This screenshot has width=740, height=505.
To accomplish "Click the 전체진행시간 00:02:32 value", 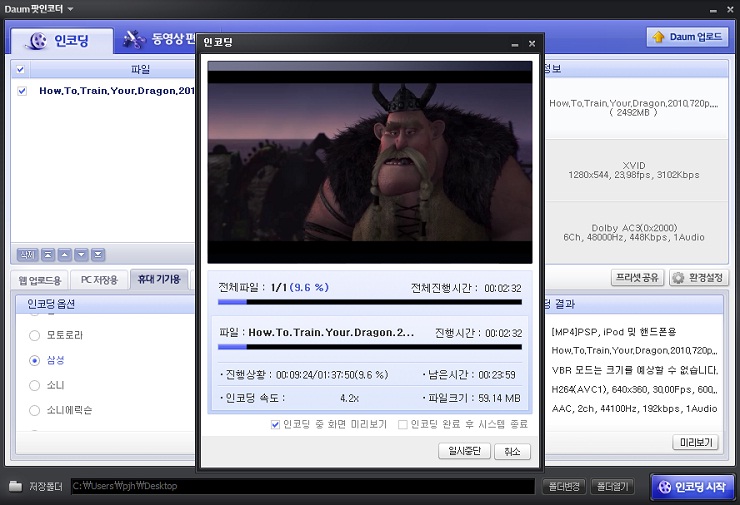I will tap(503, 288).
